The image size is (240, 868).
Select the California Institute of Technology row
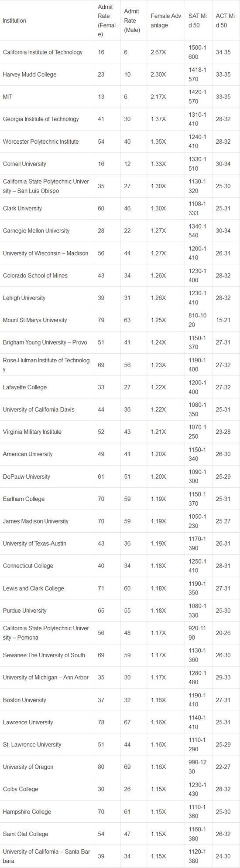(120, 52)
